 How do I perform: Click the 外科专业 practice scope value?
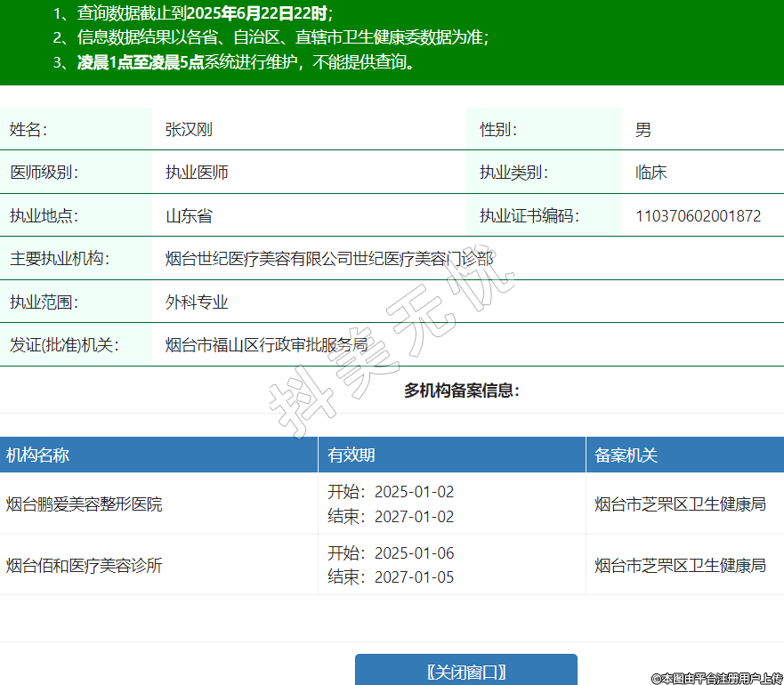pyautogui.click(x=197, y=302)
